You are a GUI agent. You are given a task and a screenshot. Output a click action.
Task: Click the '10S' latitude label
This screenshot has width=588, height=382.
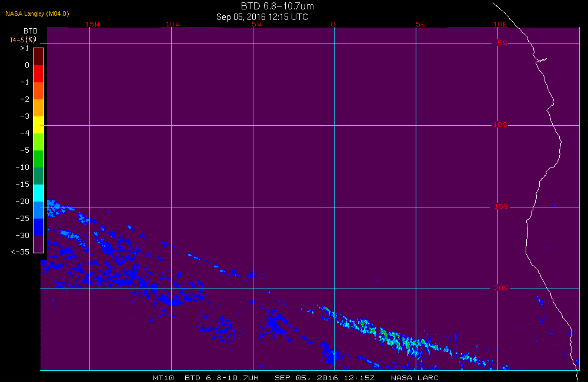pyautogui.click(x=500, y=125)
